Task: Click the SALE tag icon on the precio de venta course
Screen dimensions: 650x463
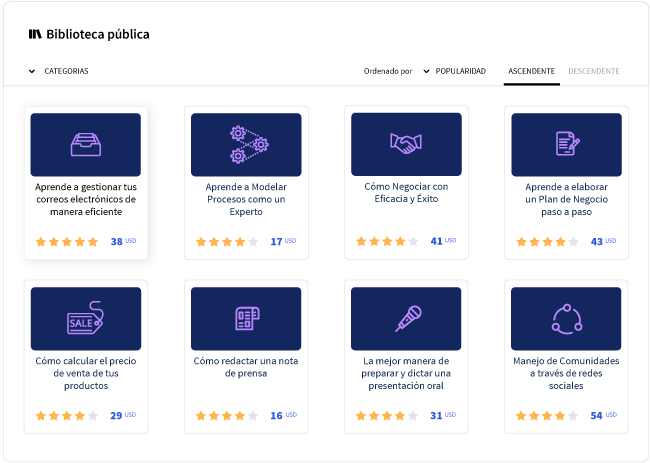Action: point(85,318)
